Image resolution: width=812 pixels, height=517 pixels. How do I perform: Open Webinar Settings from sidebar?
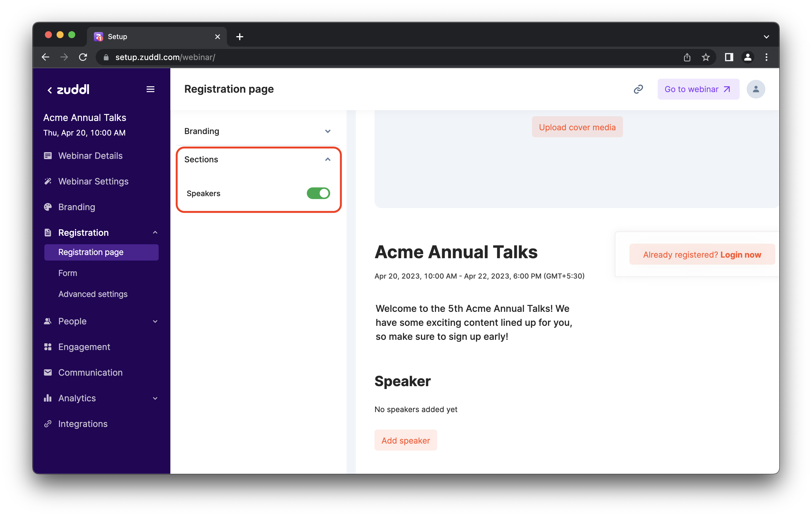tap(93, 181)
